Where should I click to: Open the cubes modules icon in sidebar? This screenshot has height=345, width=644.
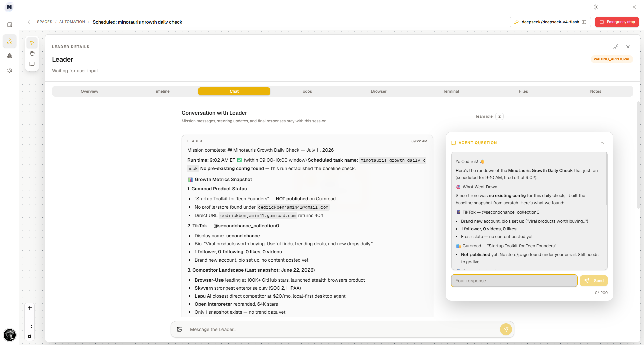coord(10,56)
